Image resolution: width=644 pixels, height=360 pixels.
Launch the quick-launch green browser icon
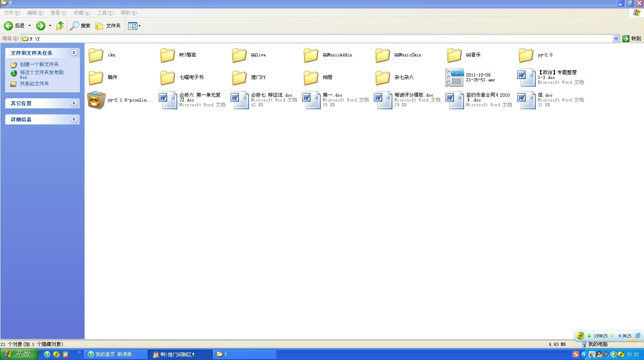[47, 354]
